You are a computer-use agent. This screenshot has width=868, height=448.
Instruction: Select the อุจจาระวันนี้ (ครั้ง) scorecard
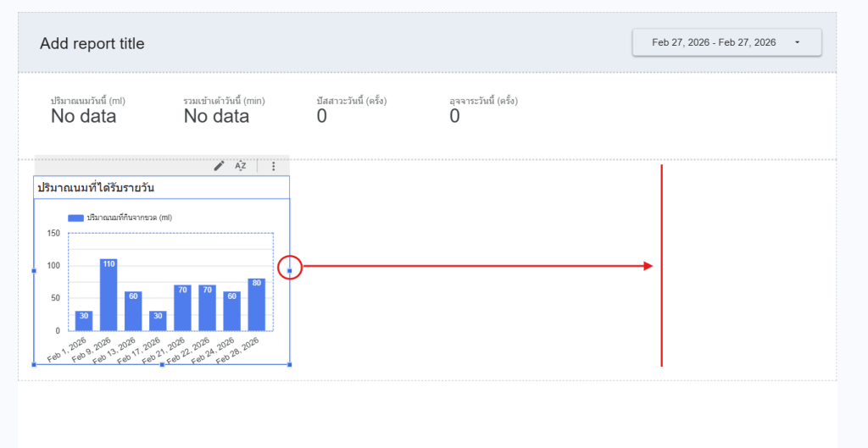click(x=483, y=110)
